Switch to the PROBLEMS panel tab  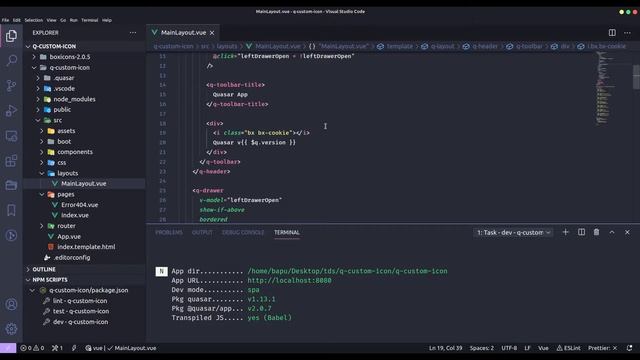pyautogui.click(x=169, y=232)
